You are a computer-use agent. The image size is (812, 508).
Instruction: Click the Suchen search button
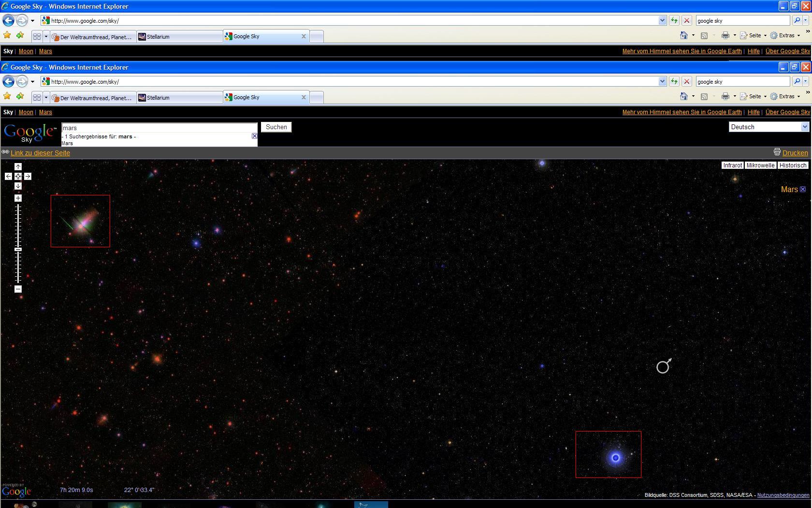coord(276,127)
